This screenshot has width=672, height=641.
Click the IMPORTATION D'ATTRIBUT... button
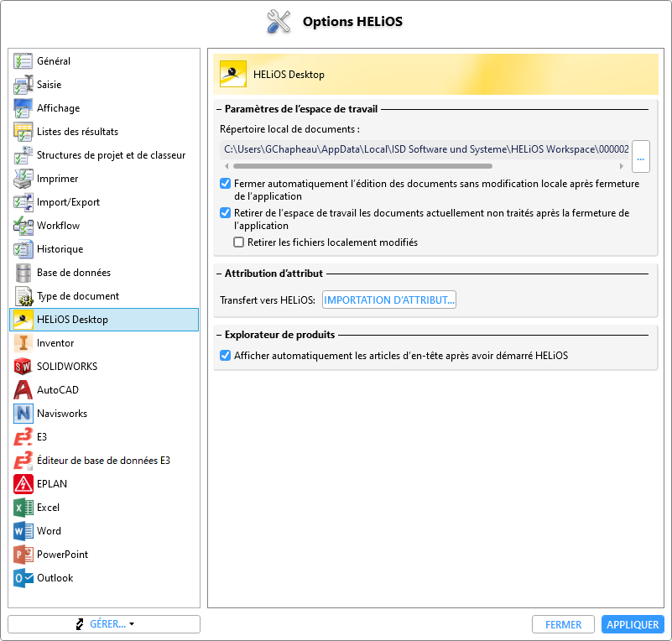click(389, 300)
